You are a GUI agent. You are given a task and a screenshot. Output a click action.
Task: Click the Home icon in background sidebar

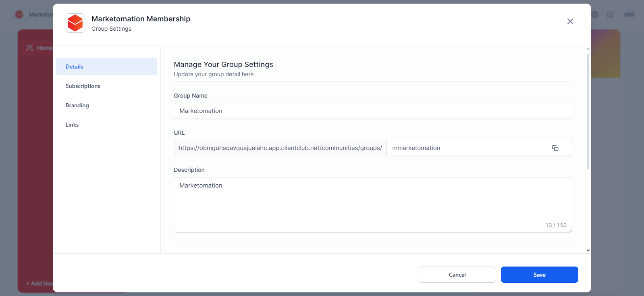tap(30, 48)
